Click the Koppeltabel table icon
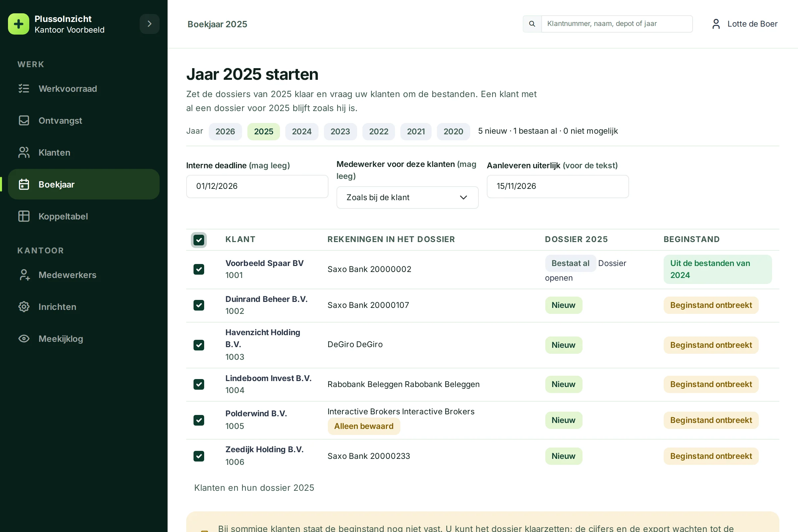The height and width of the screenshot is (532, 798). [x=24, y=216]
